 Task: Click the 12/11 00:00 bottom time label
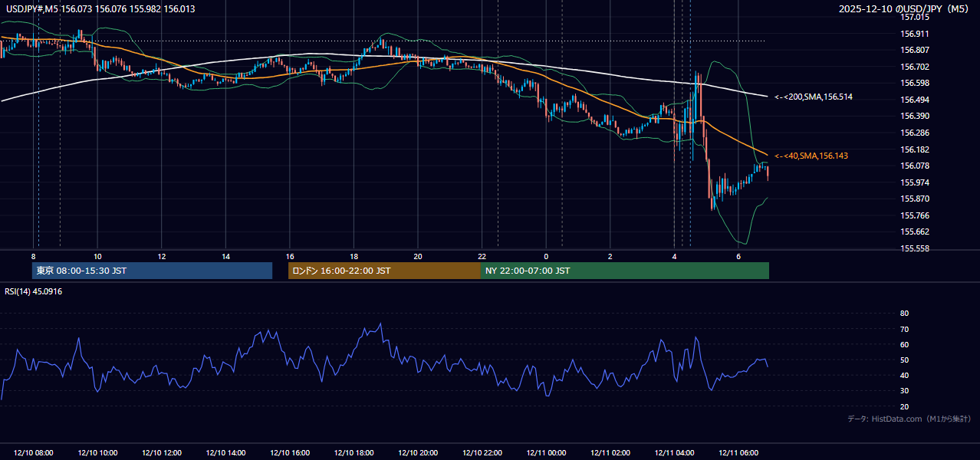[x=546, y=453]
